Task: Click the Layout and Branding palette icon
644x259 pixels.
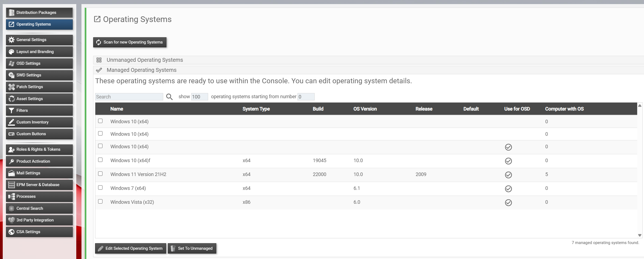Action: [11, 52]
